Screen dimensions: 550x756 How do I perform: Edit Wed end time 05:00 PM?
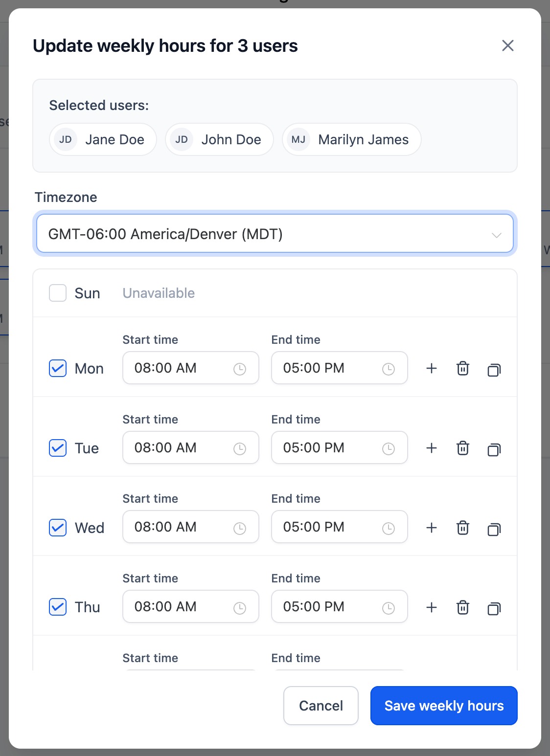click(340, 527)
